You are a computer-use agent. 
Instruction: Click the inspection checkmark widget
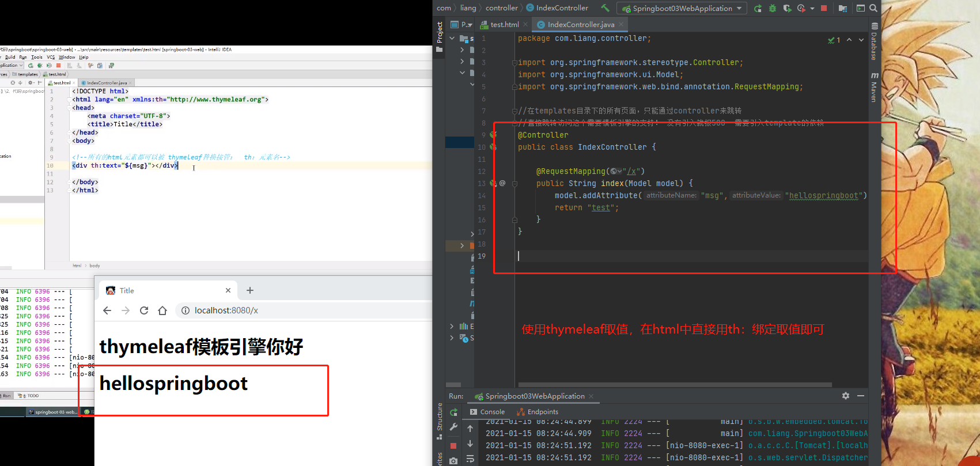point(834,40)
